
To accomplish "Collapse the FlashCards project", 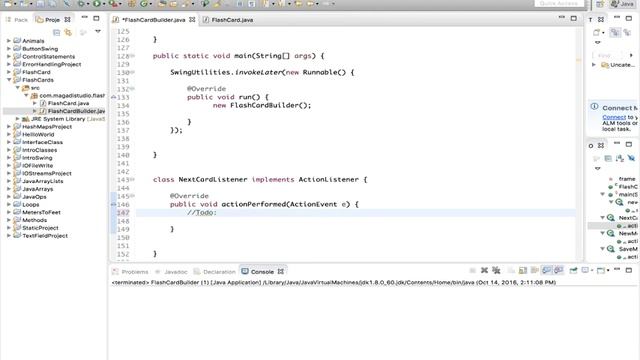I will [9, 80].
